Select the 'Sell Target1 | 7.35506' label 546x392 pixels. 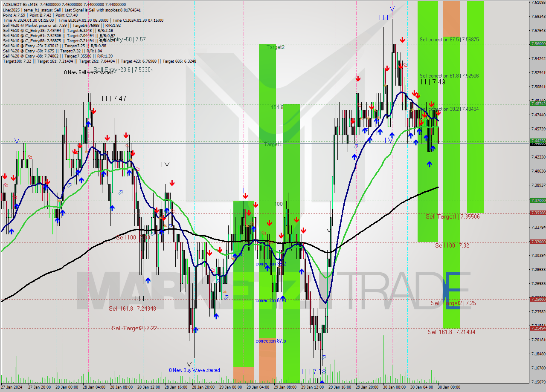[x=453, y=217]
